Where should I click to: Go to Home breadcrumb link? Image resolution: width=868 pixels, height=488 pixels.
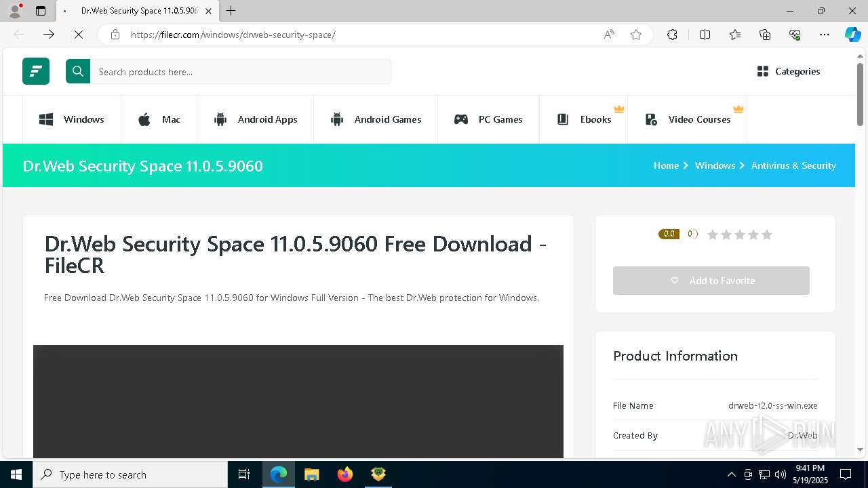coord(666,165)
